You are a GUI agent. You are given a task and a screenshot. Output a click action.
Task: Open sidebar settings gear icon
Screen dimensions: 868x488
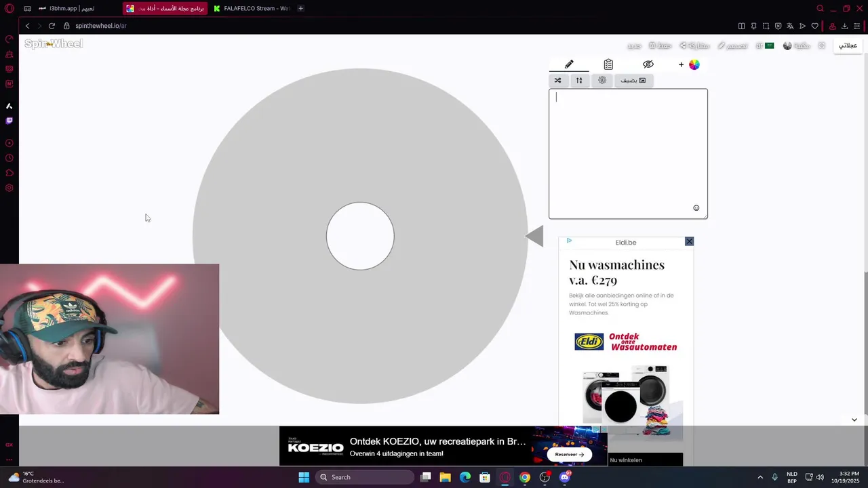(9, 188)
